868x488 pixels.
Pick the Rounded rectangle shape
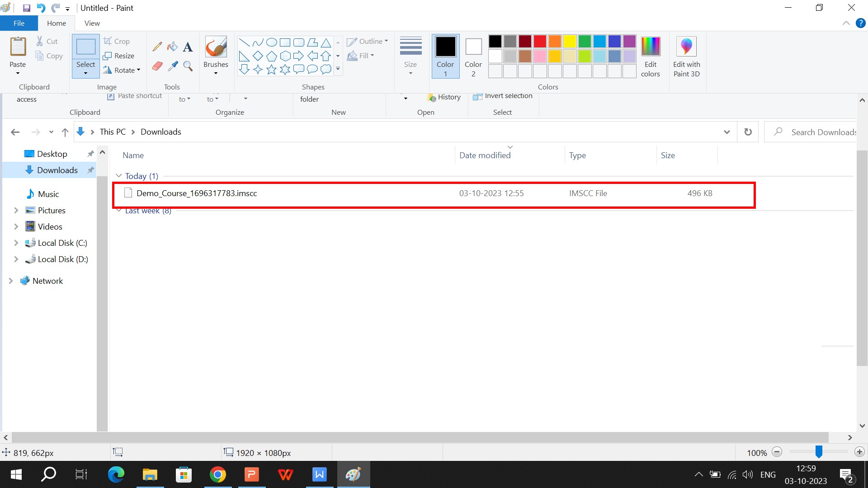298,42
